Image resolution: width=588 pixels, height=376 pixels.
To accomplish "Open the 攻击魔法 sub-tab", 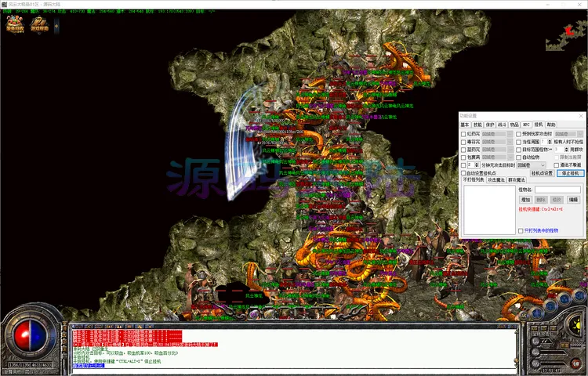I will coord(495,181).
